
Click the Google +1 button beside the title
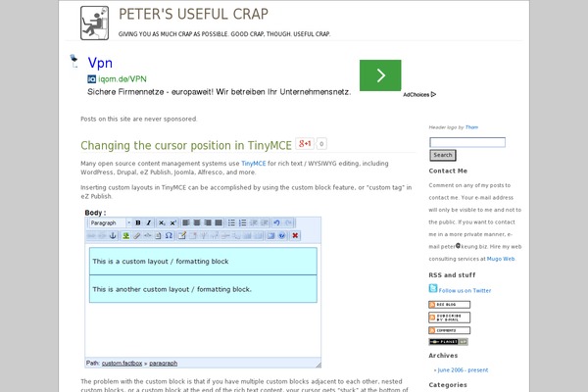305,144
